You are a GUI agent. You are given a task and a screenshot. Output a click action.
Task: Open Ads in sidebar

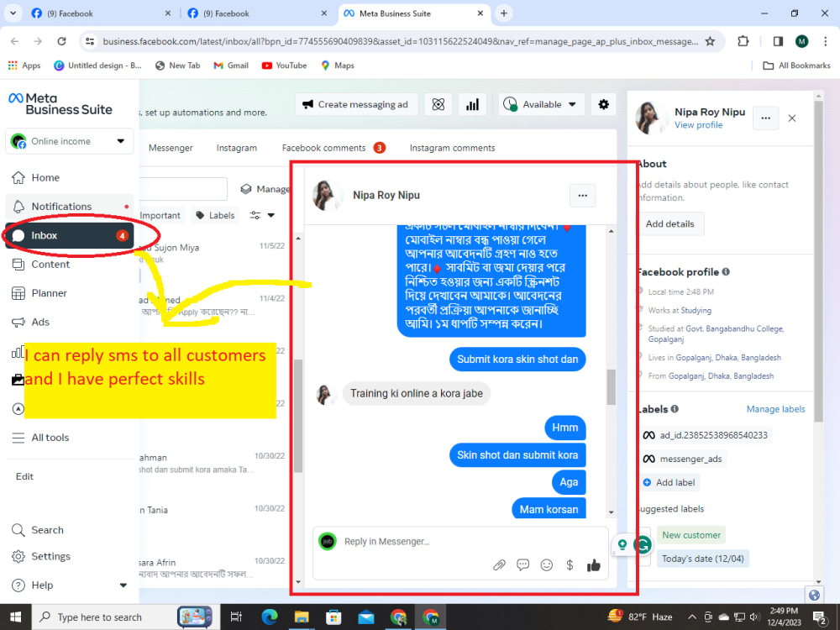69,322
